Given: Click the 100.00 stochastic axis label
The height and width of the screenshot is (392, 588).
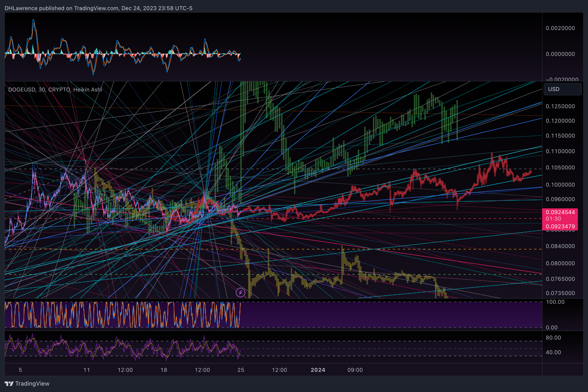Looking at the screenshot, I should coord(555,302).
